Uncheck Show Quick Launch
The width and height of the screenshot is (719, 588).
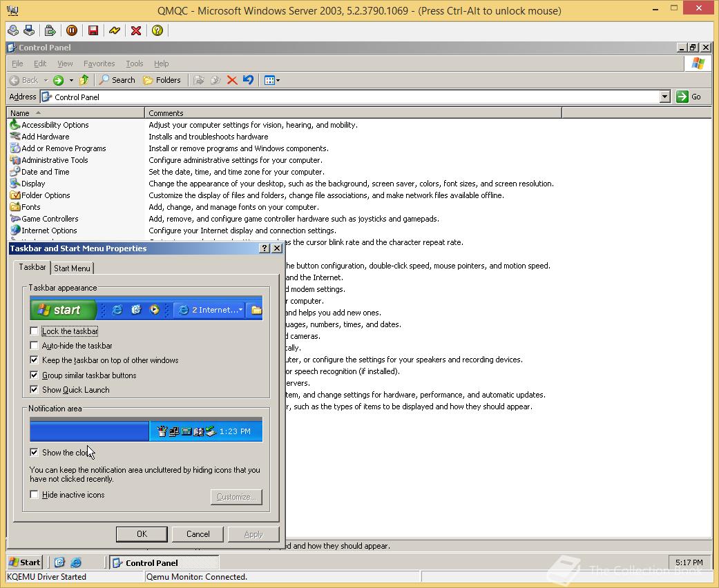coord(34,389)
